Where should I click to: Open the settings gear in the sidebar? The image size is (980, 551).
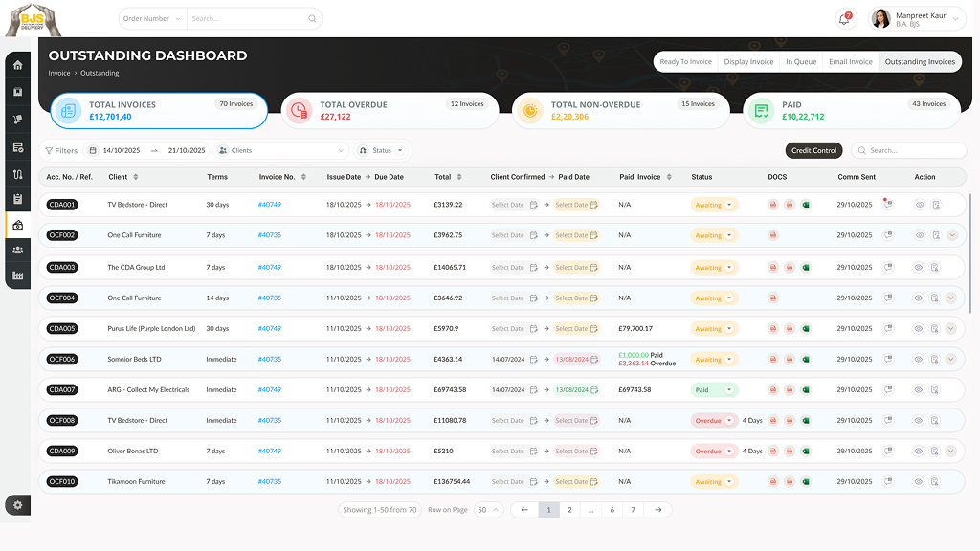click(x=17, y=505)
